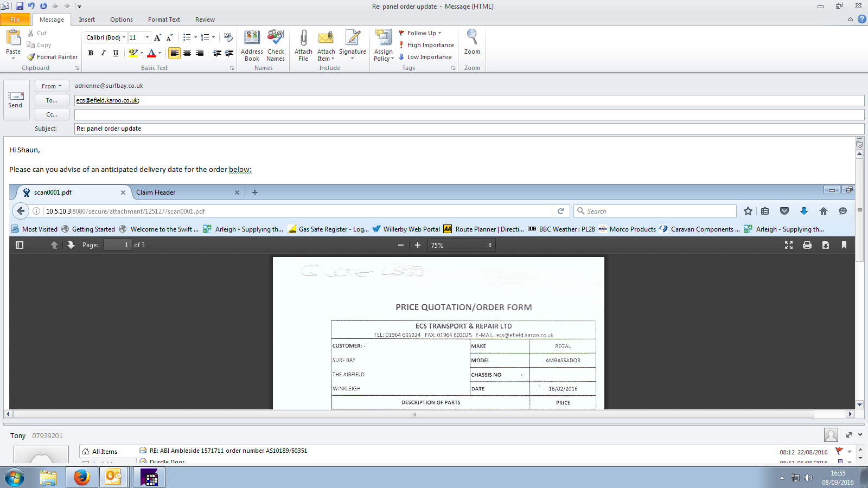
Task: Click the Firefox home icon
Action: click(x=823, y=211)
